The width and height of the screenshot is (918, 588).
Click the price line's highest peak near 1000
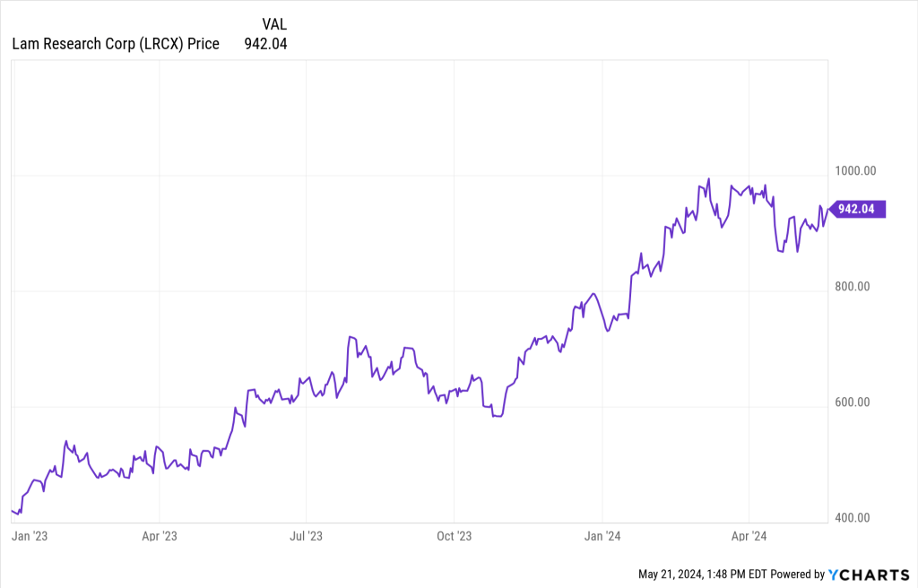coord(708,179)
